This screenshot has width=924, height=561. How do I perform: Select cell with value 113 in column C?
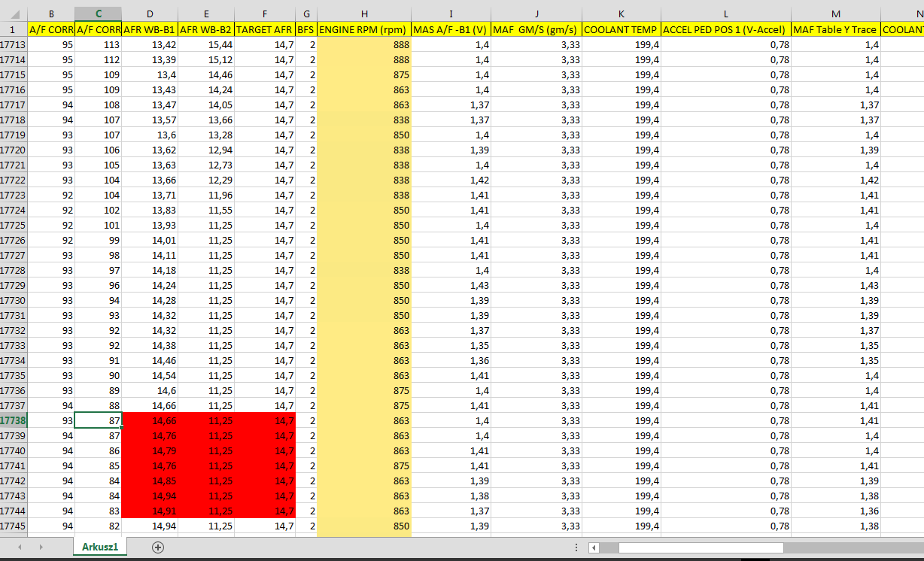tap(98, 44)
